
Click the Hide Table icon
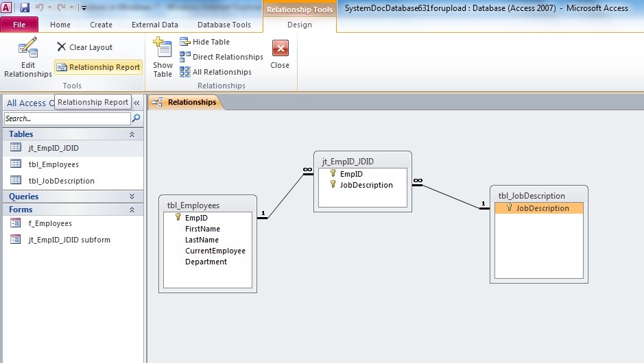click(x=185, y=42)
